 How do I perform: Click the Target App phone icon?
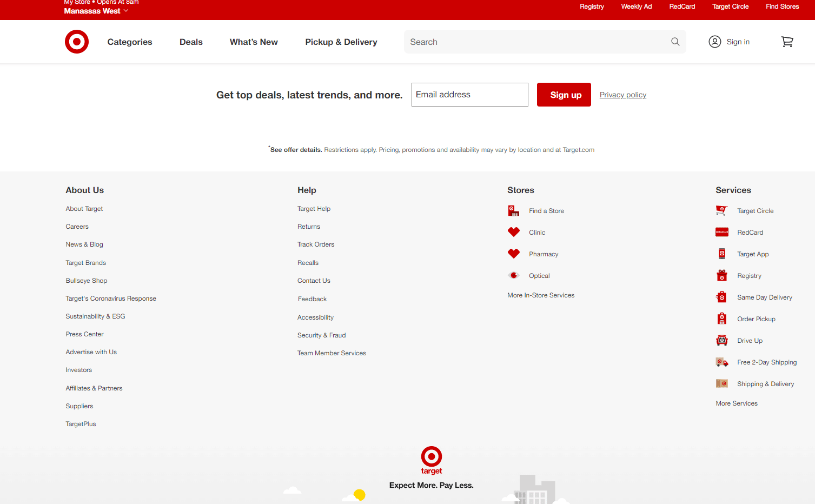click(722, 254)
